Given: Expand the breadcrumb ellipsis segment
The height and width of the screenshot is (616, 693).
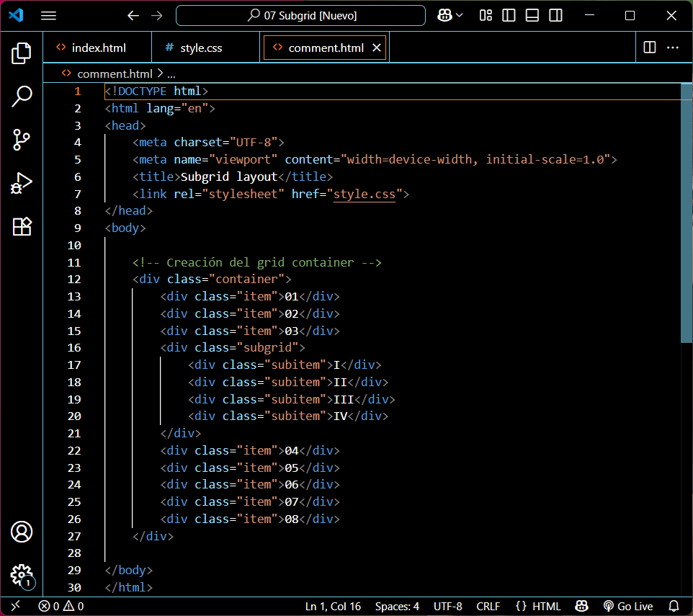Looking at the screenshot, I should tap(171, 73).
